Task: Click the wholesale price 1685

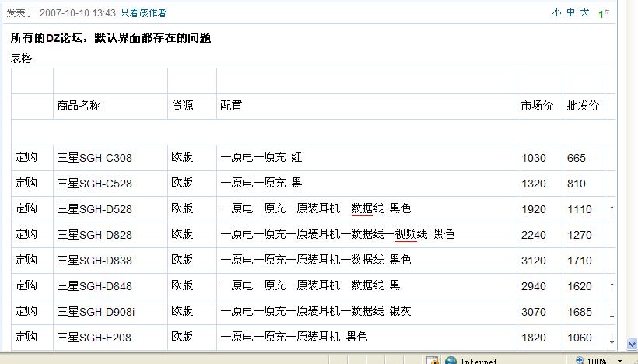Action: 580,312
